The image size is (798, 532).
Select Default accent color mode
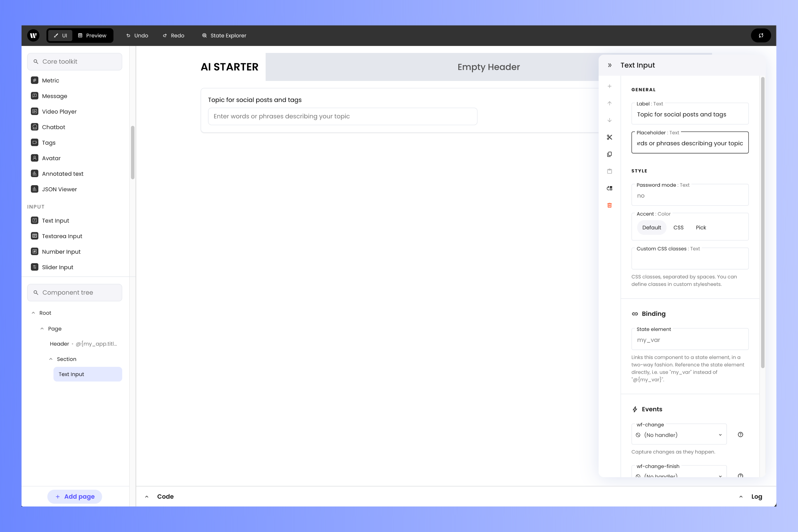coord(651,227)
